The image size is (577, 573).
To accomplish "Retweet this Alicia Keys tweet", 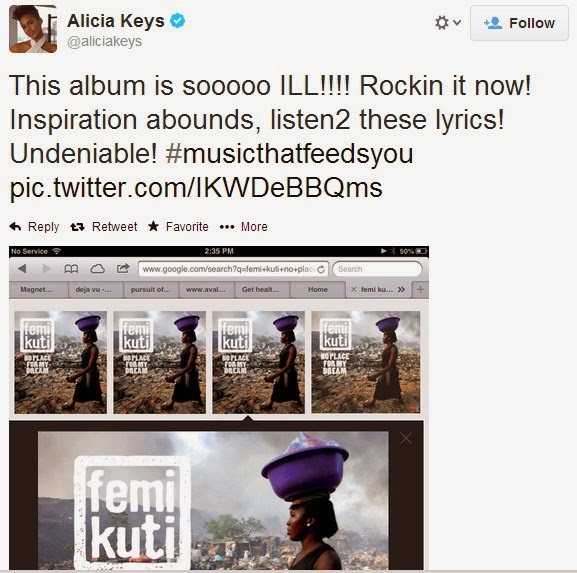I will pyautogui.click(x=104, y=227).
